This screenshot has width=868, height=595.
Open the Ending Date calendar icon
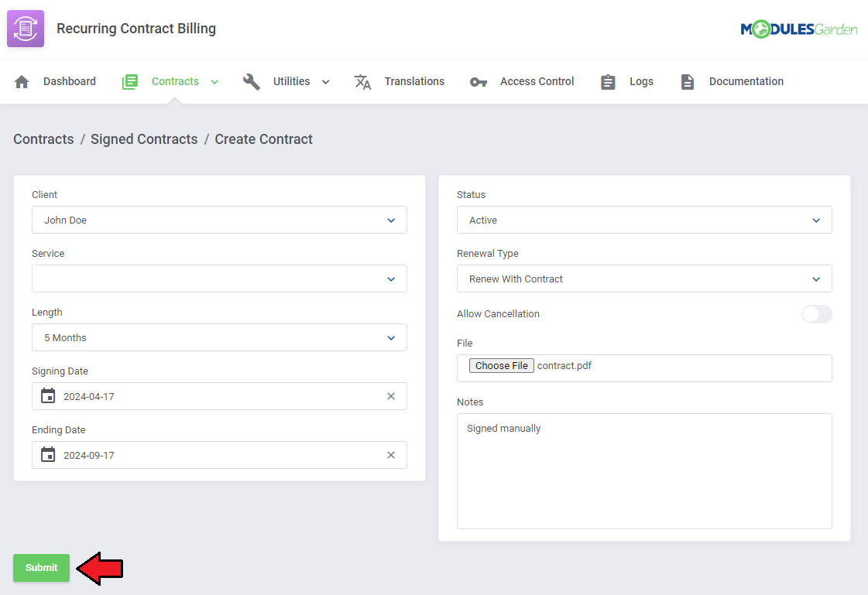click(48, 454)
